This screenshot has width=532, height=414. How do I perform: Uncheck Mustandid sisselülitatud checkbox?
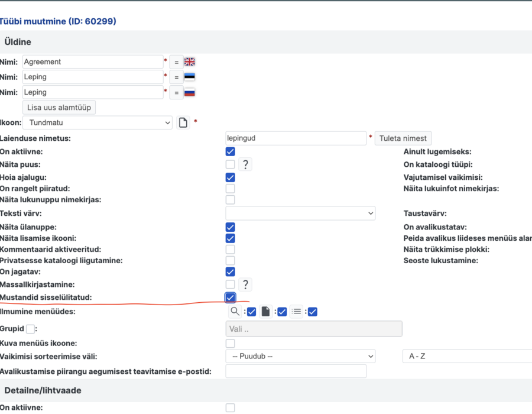[x=231, y=297]
